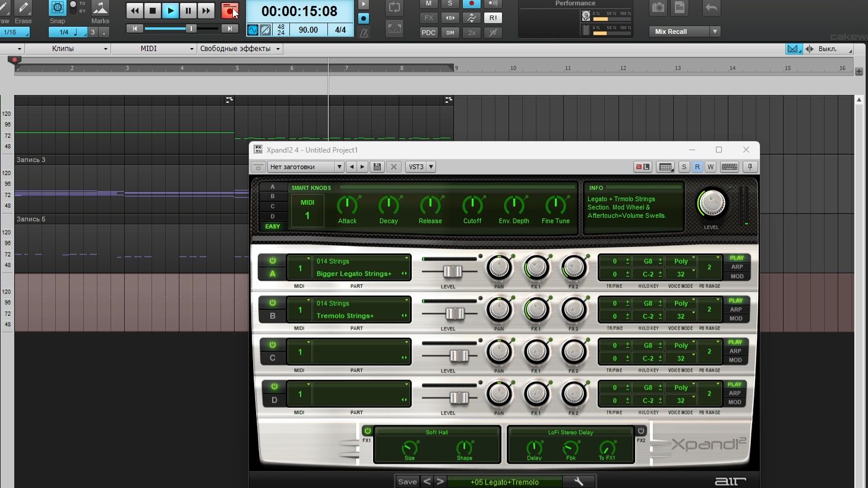Viewport: 868px width, 488px height.
Task: Select smart knobs tab A
Action: coord(273,186)
